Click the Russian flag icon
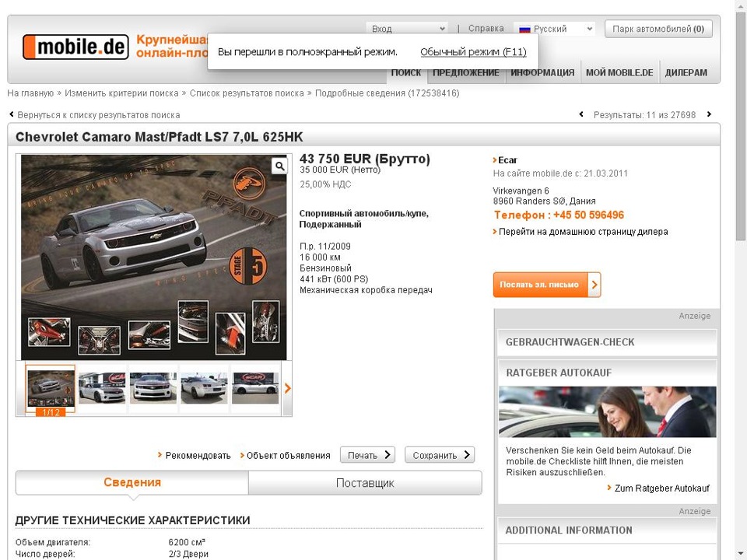The width and height of the screenshot is (747, 560). click(x=524, y=29)
